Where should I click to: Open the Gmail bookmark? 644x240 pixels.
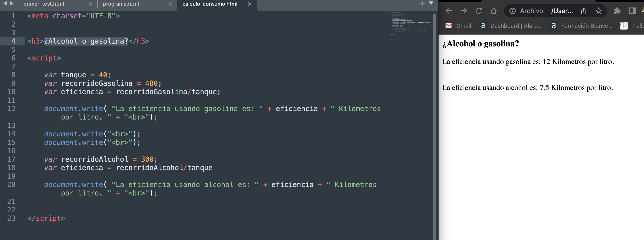(458, 26)
